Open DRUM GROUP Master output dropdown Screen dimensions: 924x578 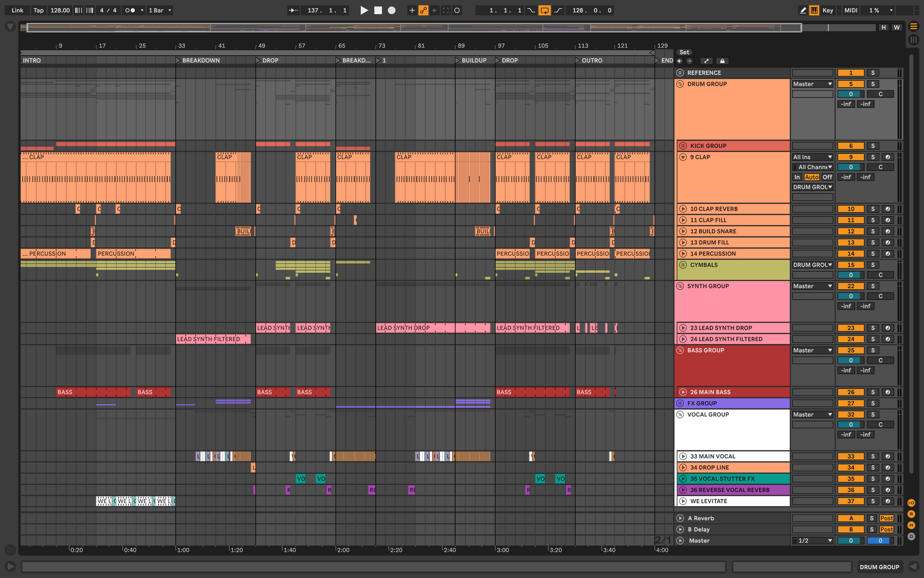[x=813, y=84]
